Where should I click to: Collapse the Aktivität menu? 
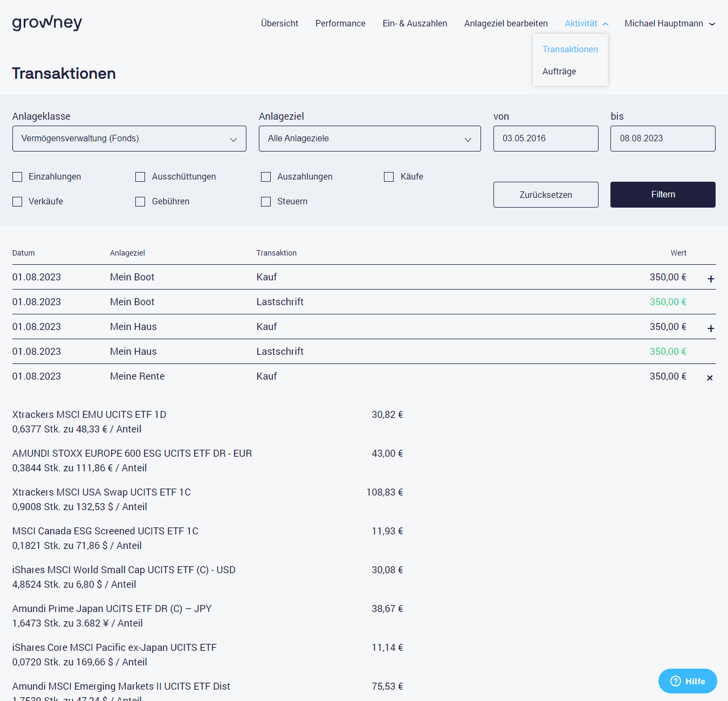[x=586, y=24]
